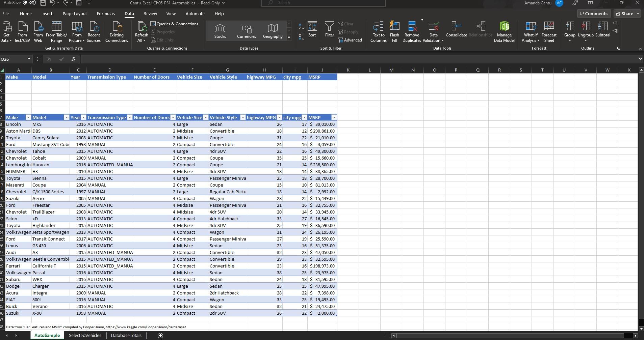Click From Web icon
644x340 pixels.
pyautogui.click(x=38, y=32)
